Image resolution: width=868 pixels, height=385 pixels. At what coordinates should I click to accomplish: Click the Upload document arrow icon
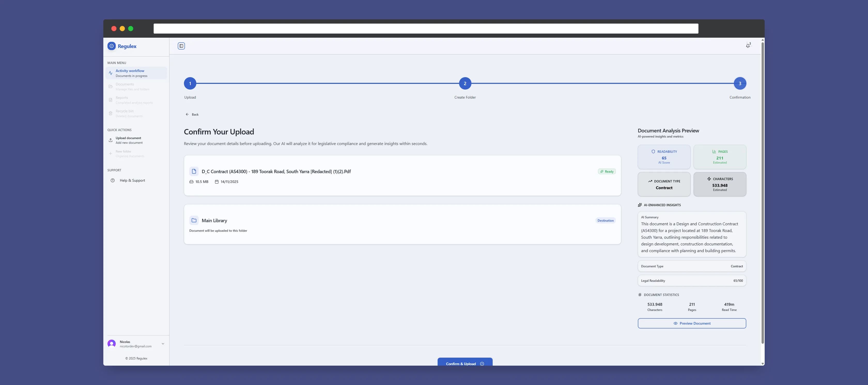[111, 140]
